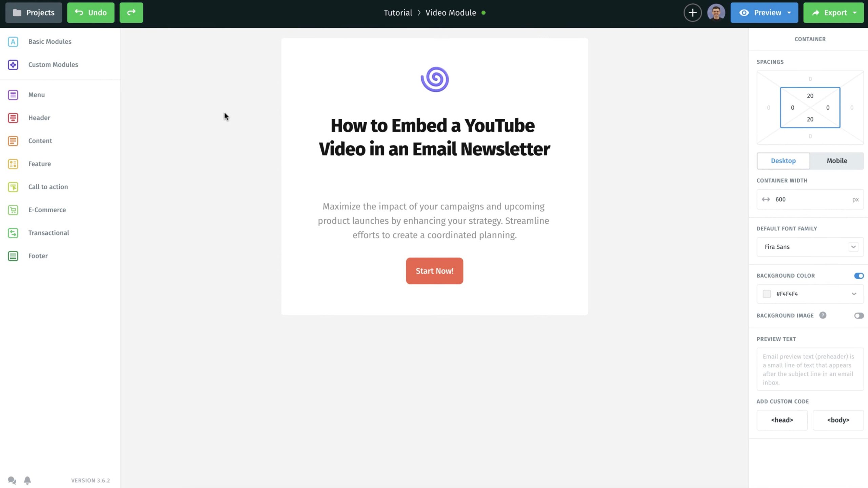Click the Undo button in toolbar
The image size is (868, 488).
(x=91, y=13)
